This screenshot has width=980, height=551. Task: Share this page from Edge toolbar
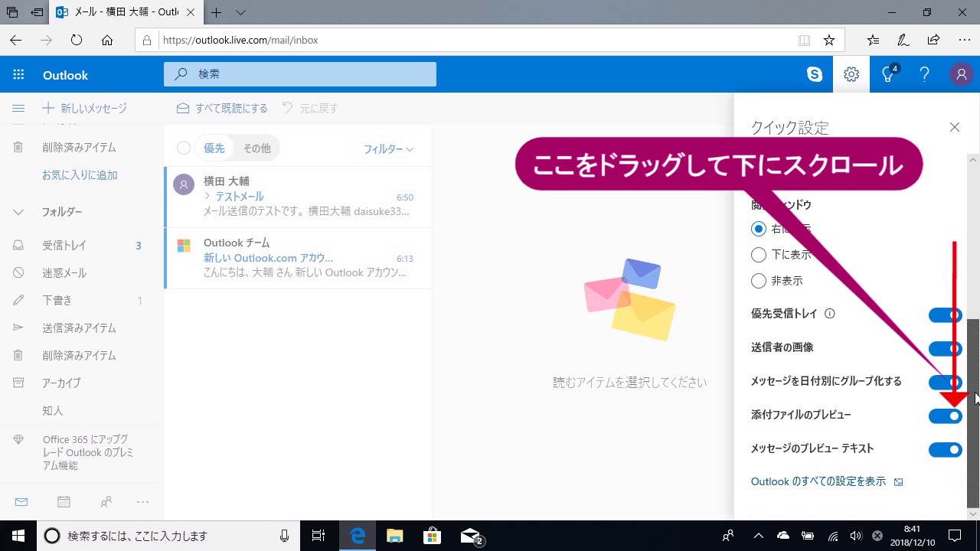tap(933, 40)
